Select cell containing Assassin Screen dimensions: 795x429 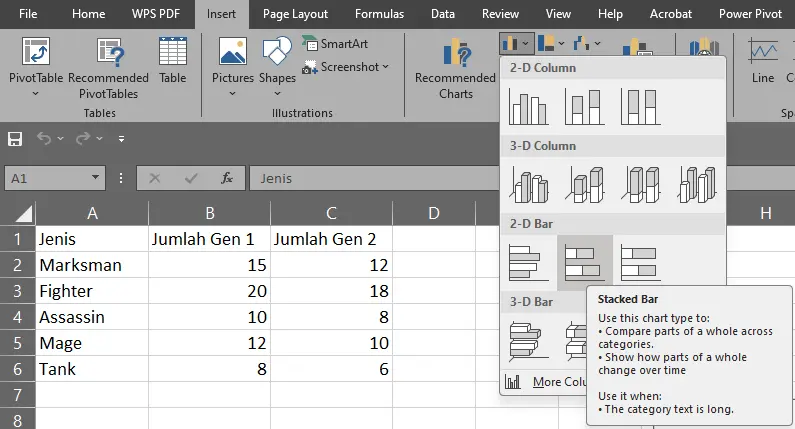click(x=92, y=317)
